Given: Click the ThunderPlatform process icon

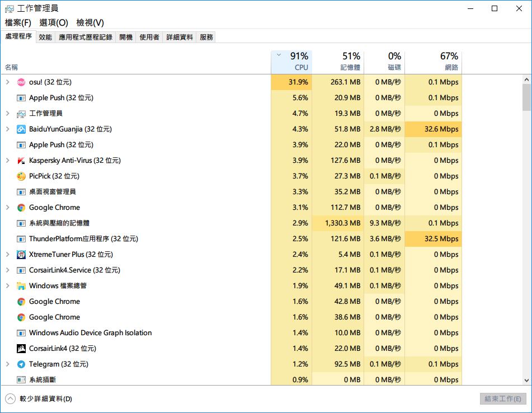Looking at the screenshot, I should coord(21,239).
